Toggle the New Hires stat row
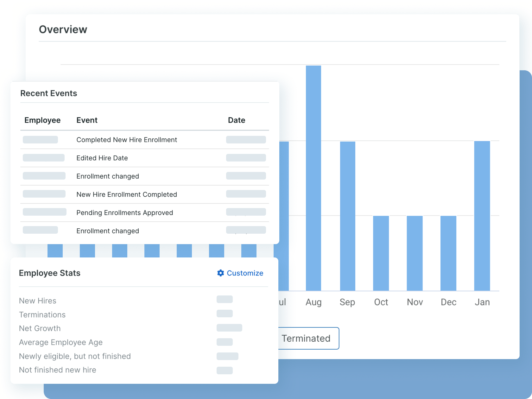The image size is (532, 399). coord(38,301)
